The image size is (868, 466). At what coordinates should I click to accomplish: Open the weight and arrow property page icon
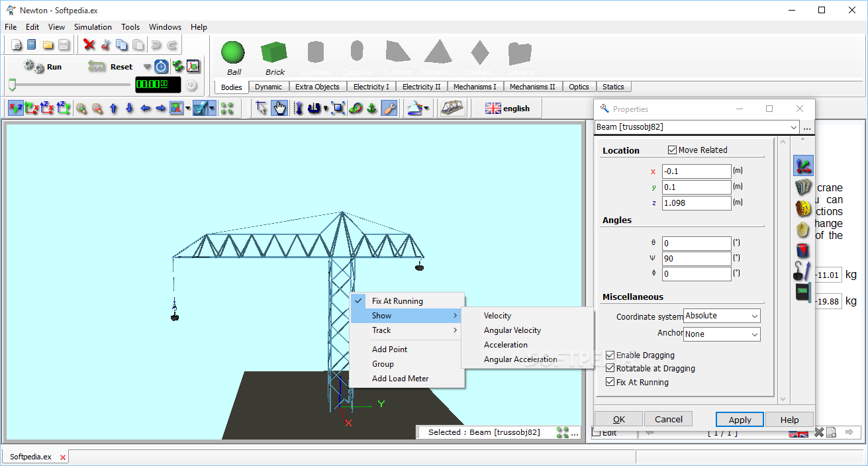click(x=803, y=270)
